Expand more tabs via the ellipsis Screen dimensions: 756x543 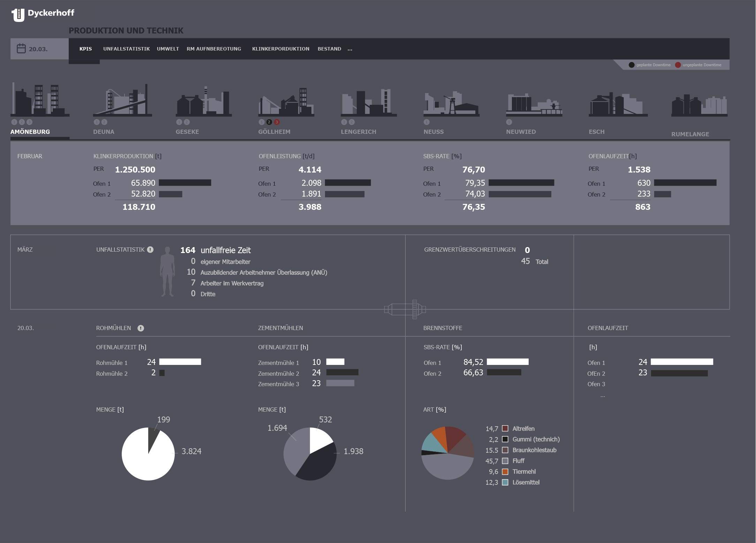pyautogui.click(x=350, y=49)
